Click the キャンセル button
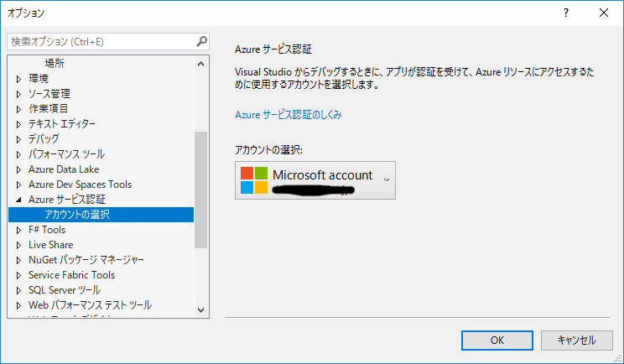Screen dimensions: 624x364 (577, 341)
